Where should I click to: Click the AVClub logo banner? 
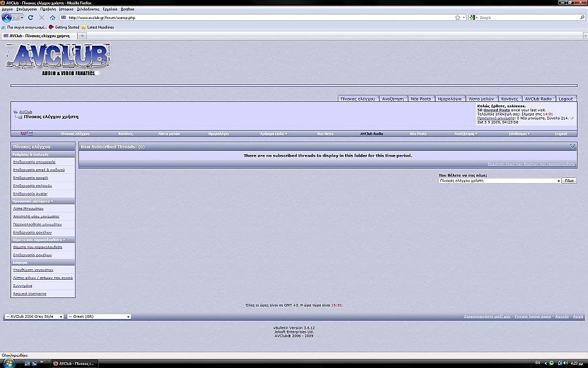point(60,60)
